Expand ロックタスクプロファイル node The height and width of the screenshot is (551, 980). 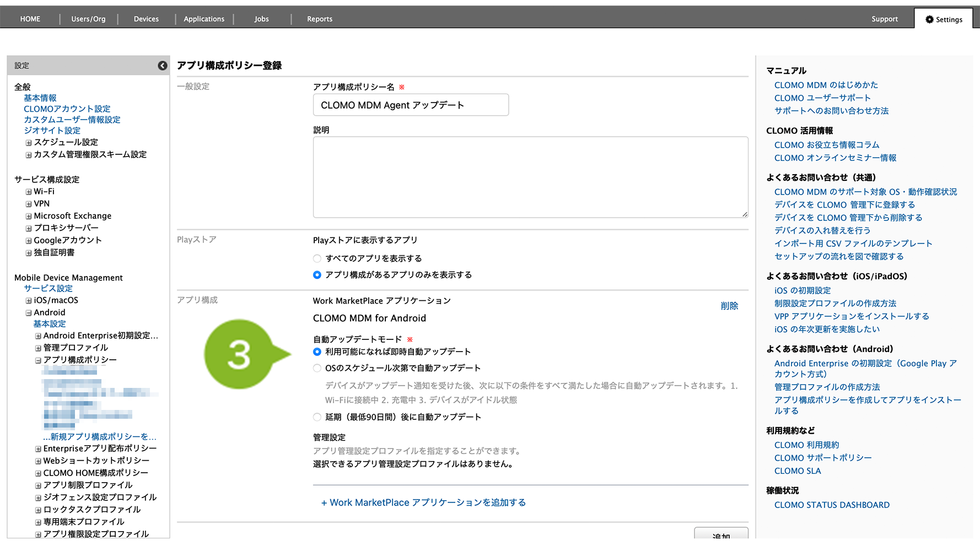coord(38,510)
